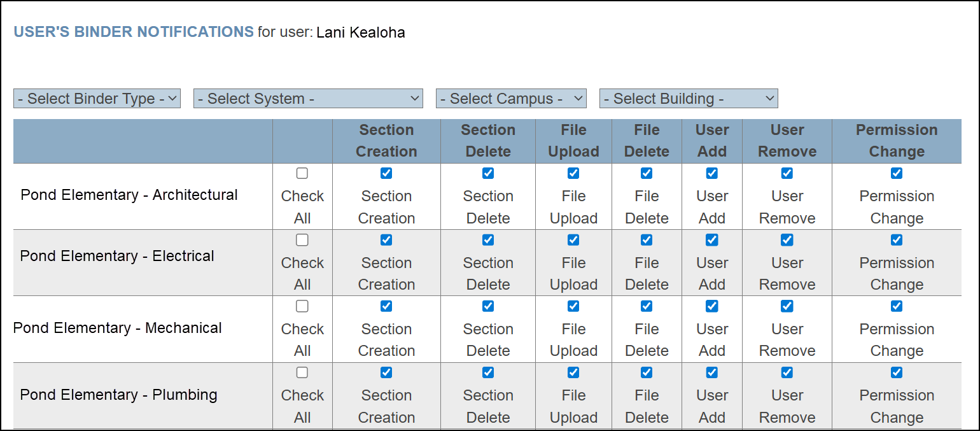Tick Check All for Pond Elementary - Mechanical
The height and width of the screenshot is (431, 980).
[x=302, y=306]
